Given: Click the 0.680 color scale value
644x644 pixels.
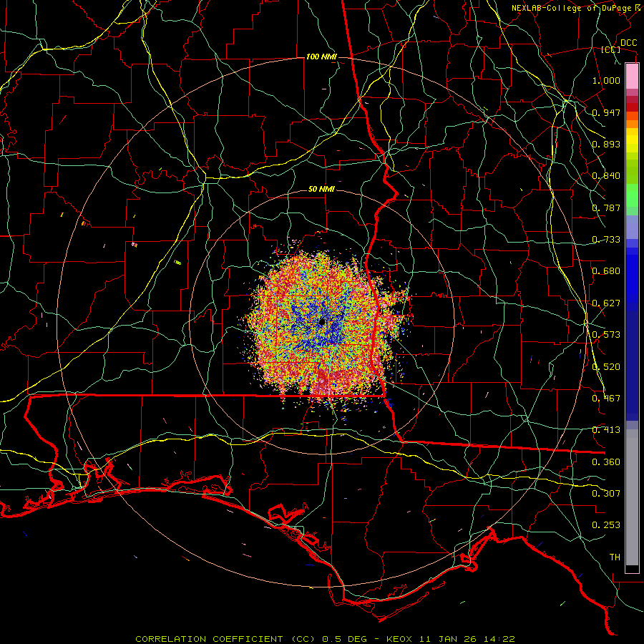Looking at the screenshot, I should pyautogui.click(x=606, y=271).
